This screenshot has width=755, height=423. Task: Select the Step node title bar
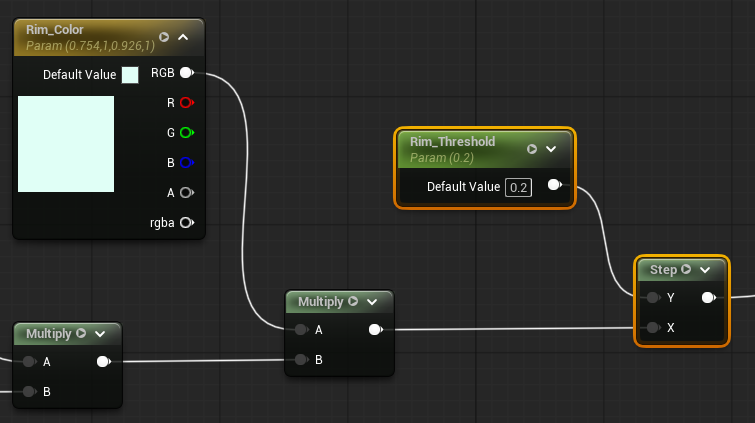[663, 270]
